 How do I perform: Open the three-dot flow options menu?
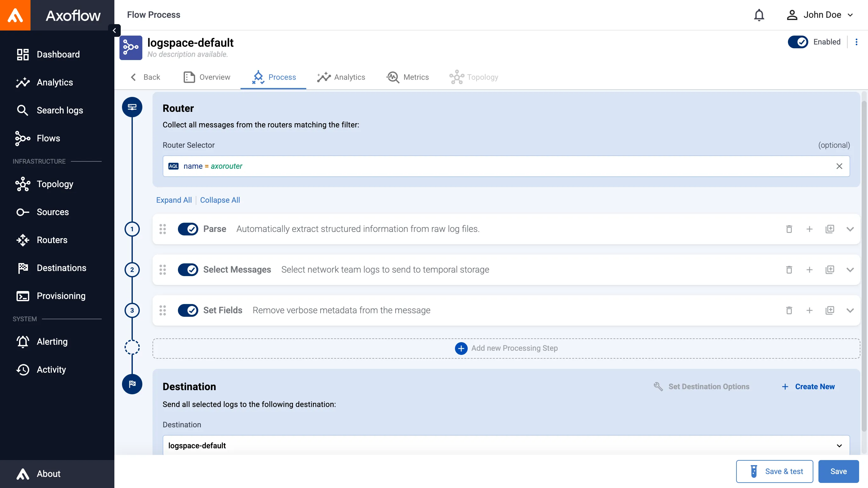point(856,42)
